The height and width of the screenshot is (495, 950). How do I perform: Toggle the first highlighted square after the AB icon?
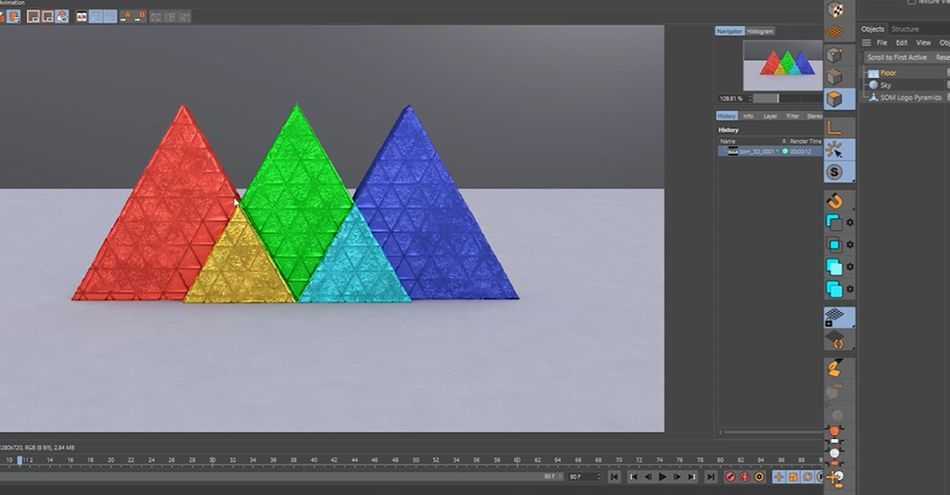click(x=96, y=16)
